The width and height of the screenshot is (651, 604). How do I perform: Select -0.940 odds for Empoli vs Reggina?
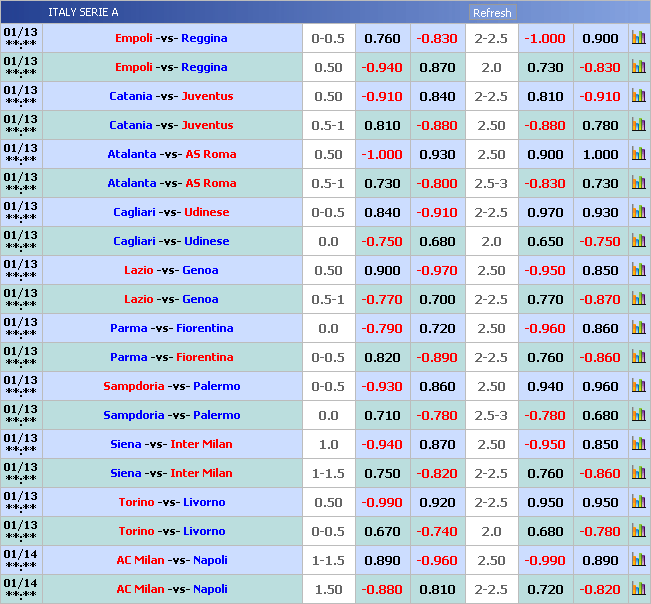381,68
